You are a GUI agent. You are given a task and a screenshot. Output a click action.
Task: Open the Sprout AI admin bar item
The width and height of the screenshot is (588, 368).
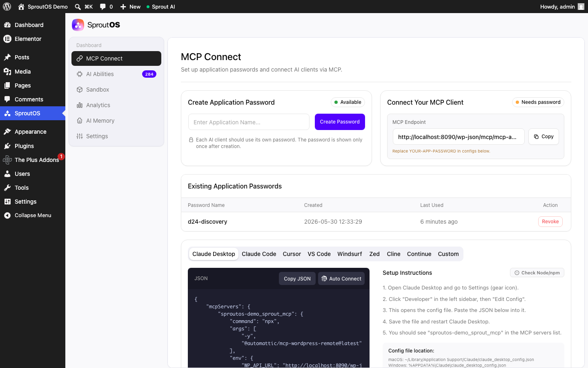coord(161,7)
